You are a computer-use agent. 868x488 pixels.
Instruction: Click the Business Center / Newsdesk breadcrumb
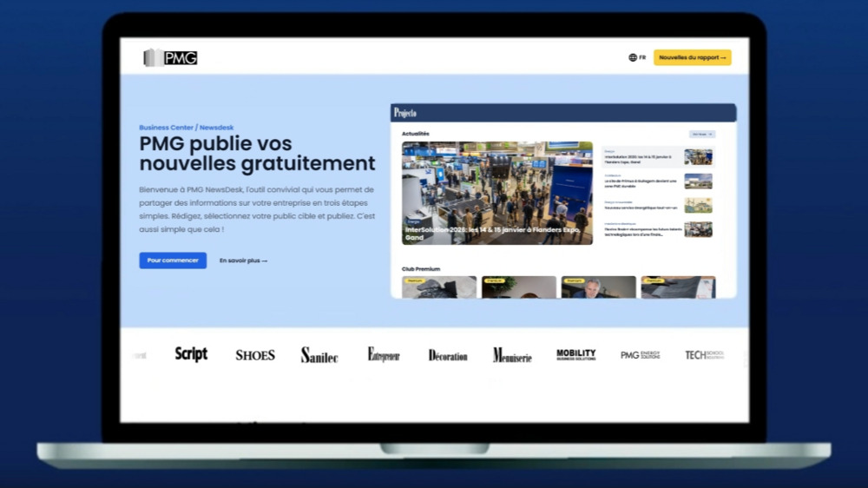click(x=186, y=128)
